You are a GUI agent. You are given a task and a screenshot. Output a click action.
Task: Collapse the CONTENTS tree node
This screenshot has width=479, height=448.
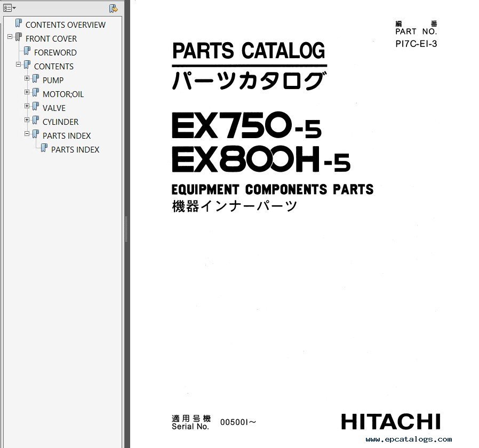coord(18,65)
